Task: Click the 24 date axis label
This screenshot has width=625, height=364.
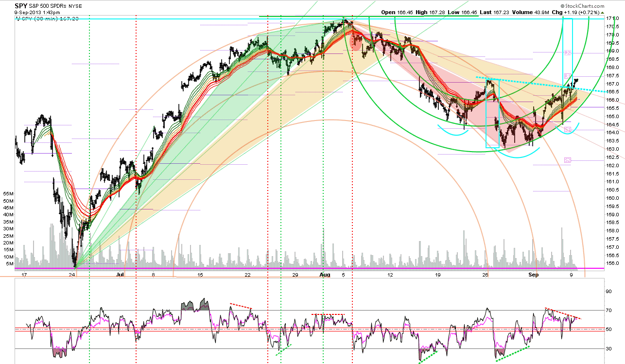Action: (72, 275)
